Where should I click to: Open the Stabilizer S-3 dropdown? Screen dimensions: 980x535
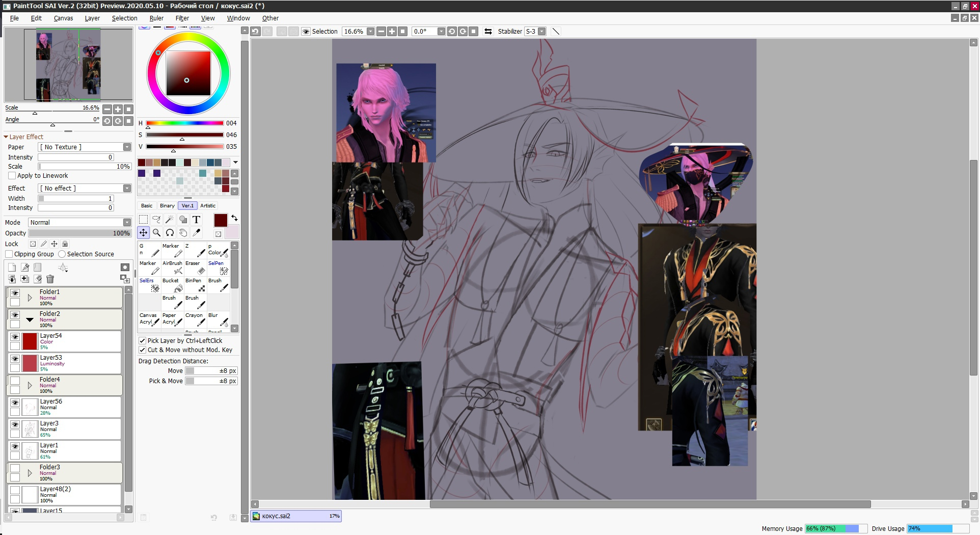coord(541,32)
